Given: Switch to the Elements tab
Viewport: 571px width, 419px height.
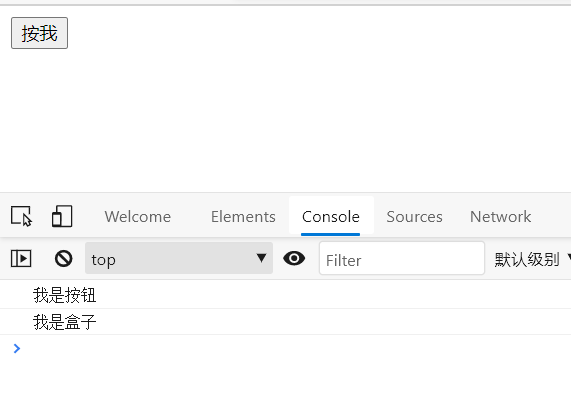Looking at the screenshot, I should coord(243,217).
